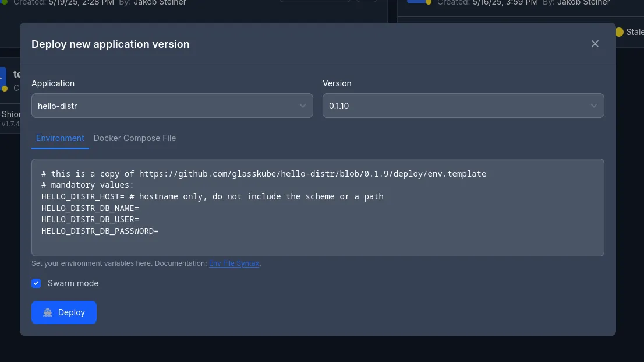Click the chevron icon on the Application selector
This screenshot has width=644, height=362.
pos(303,106)
